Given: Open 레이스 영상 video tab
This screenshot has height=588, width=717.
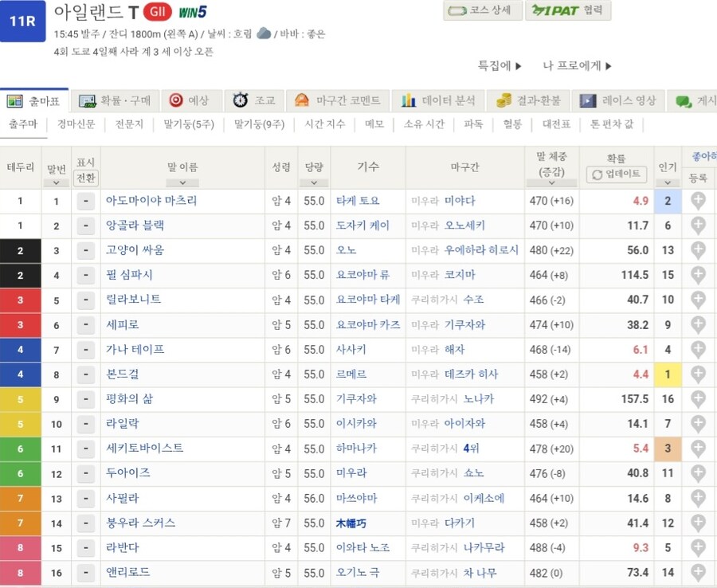Looking at the screenshot, I should (618, 100).
